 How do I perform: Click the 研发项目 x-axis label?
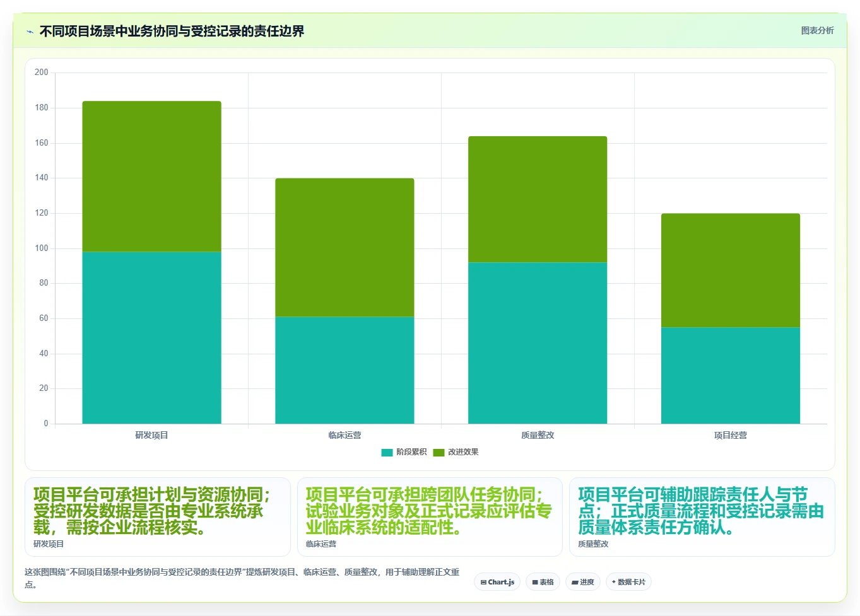click(151, 435)
